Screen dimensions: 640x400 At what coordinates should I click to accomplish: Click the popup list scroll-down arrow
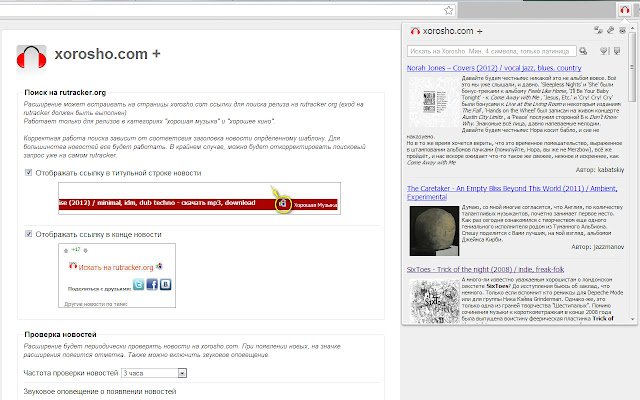pos(632,319)
